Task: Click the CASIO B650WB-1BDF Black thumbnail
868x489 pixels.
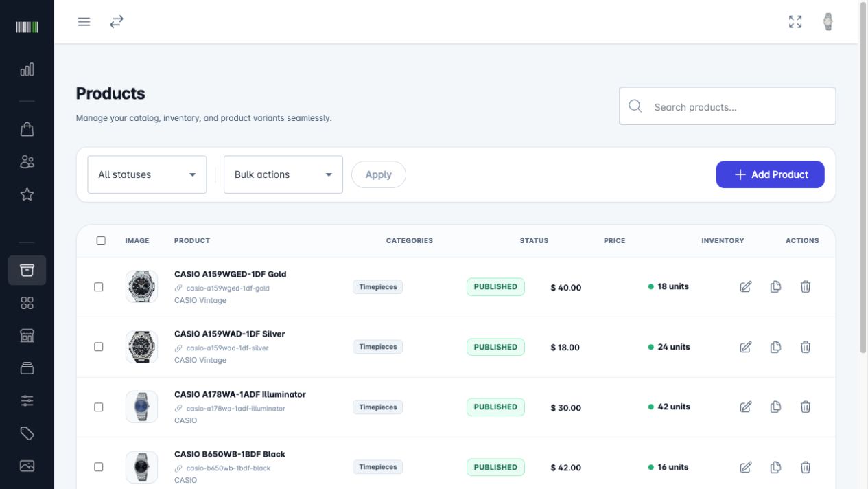Action: pos(141,467)
